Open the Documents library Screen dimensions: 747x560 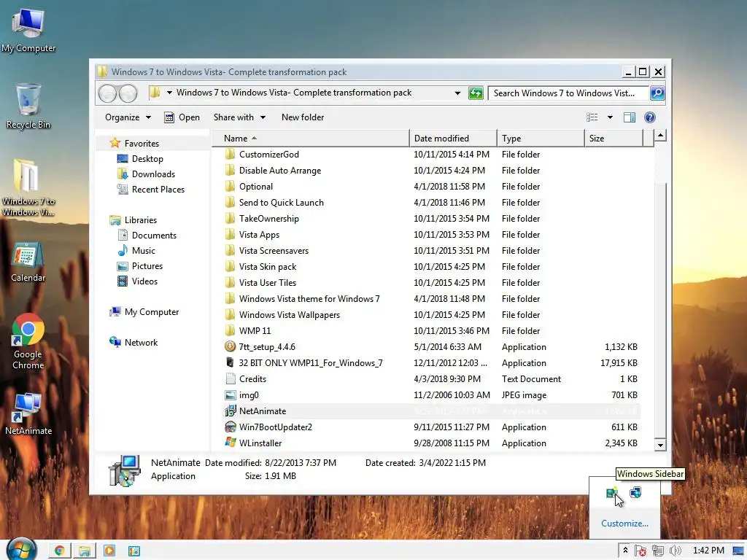pos(153,236)
